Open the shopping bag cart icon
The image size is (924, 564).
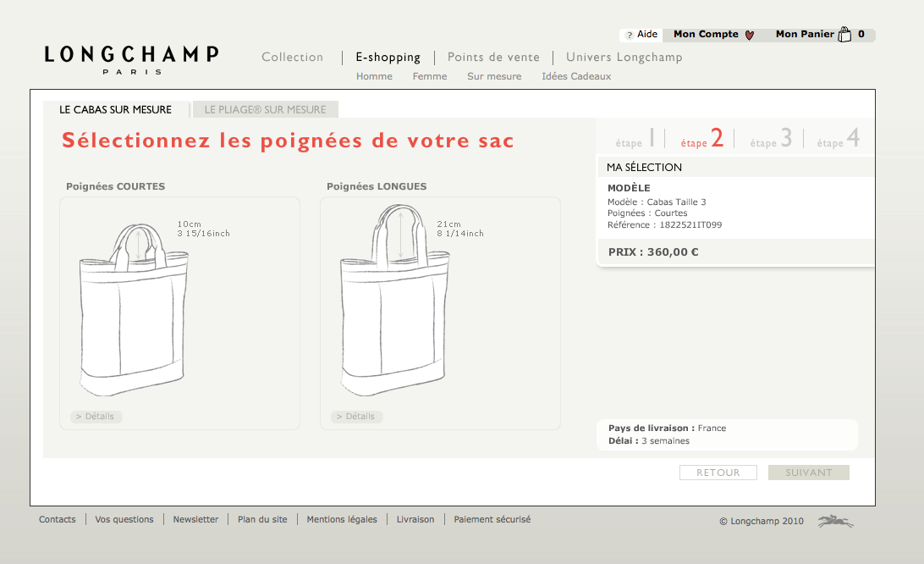click(844, 35)
